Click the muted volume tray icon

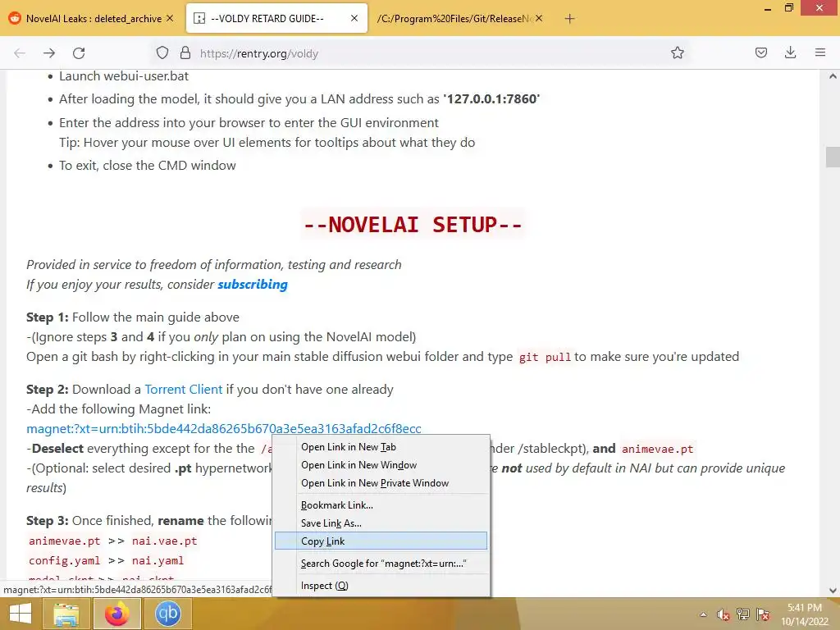click(x=724, y=614)
